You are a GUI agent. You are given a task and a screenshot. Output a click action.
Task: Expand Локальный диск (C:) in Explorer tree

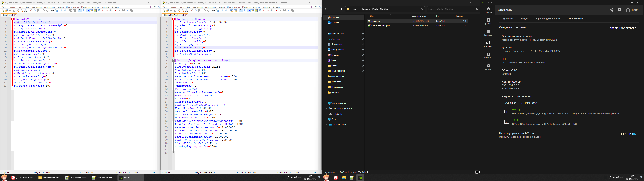[326, 108]
